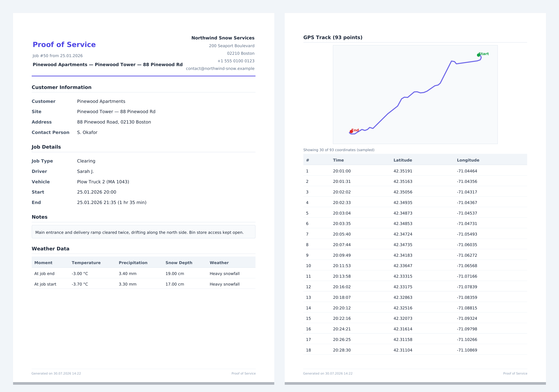The image size is (559, 392).
Task: Click inside the notes box about the main entrance
Action: [143, 232]
